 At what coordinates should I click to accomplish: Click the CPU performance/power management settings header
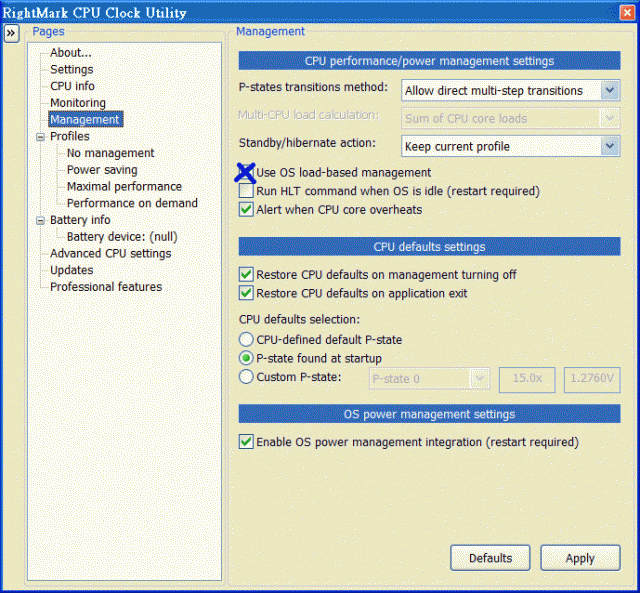coord(429,61)
